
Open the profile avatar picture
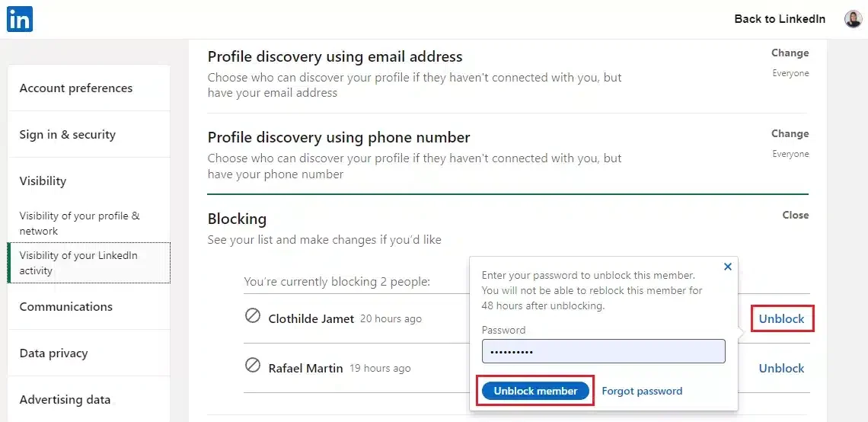coord(853,19)
